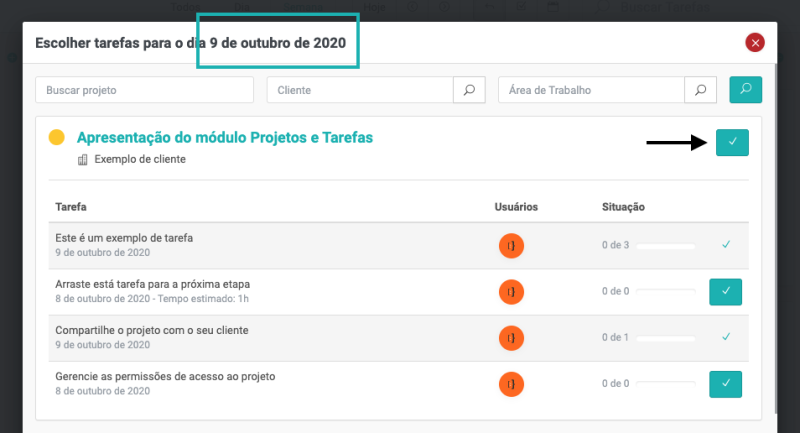Click the Cliente input field
The image size is (800, 433).
coord(360,90)
